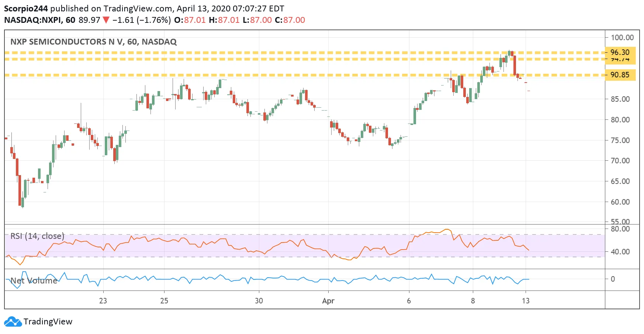The height and width of the screenshot is (334, 644).
Task: Click the 65.00 price axis label
Action: (620, 181)
